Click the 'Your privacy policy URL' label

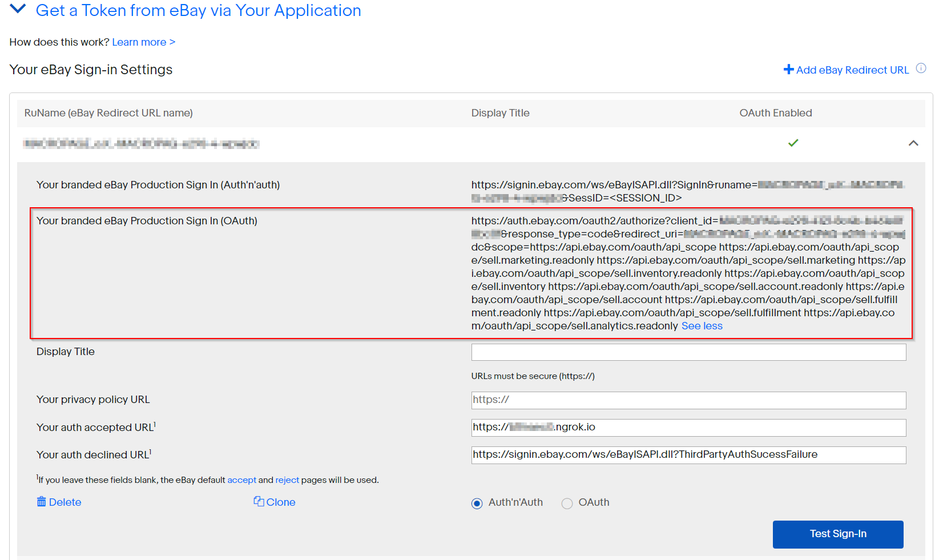click(93, 400)
